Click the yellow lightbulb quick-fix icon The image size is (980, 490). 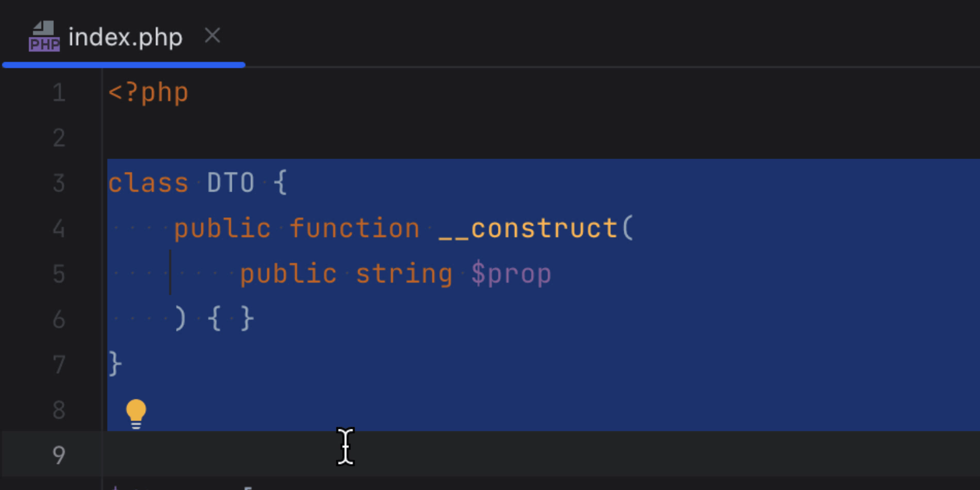pos(136,413)
